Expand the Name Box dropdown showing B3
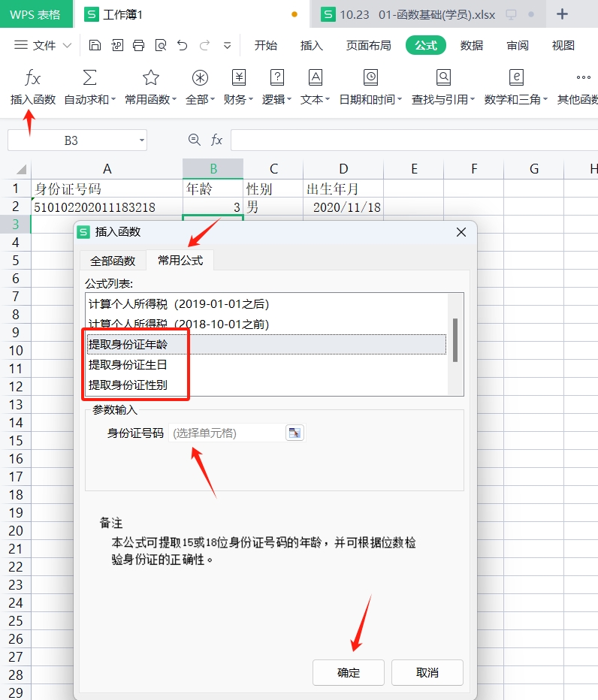Screen dimensions: 598x700 [141, 140]
